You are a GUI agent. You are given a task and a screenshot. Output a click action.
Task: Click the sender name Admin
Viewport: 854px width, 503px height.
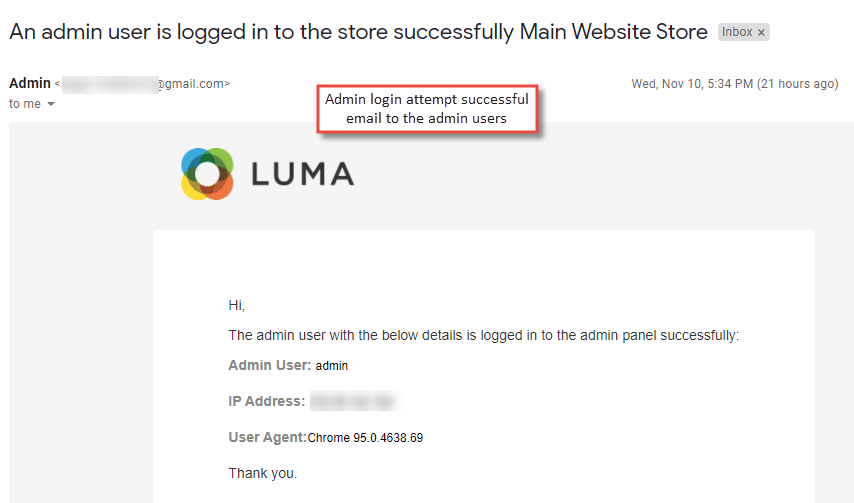30,83
